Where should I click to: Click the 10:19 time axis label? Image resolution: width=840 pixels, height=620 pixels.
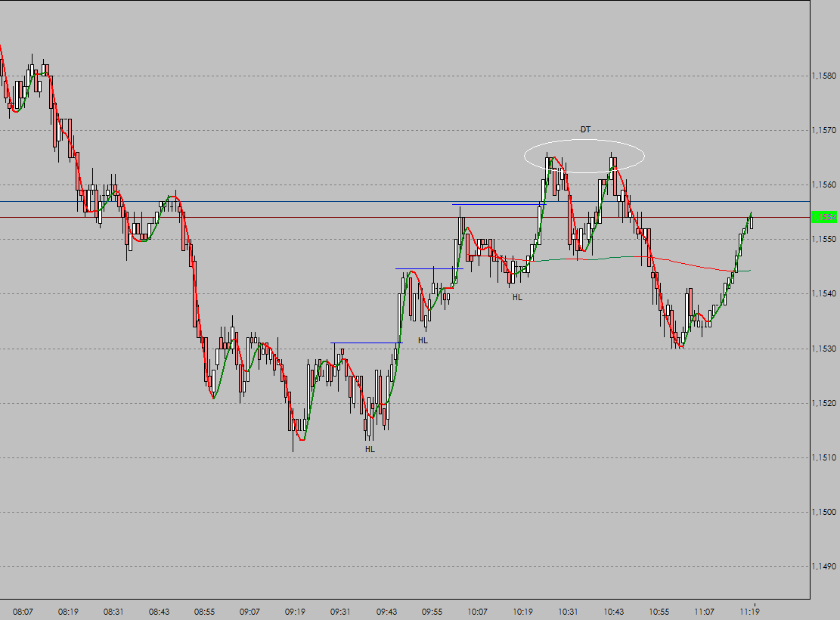click(523, 612)
